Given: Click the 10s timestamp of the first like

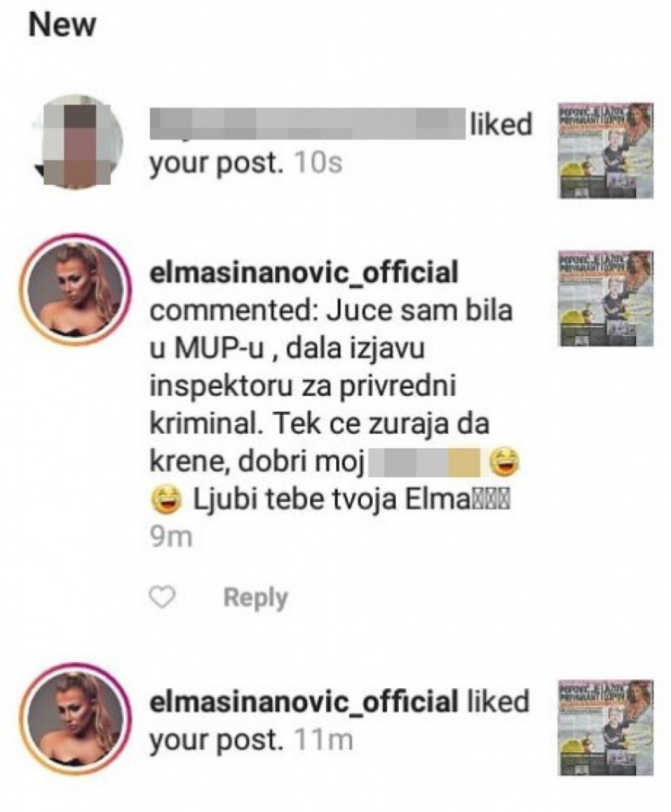Looking at the screenshot, I should coord(318,163).
